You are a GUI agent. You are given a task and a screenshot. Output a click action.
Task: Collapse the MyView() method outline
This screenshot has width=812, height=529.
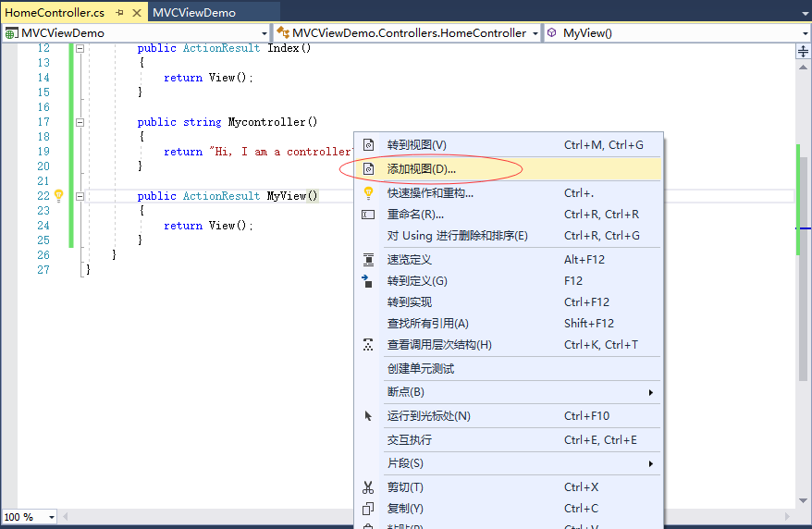(x=80, y=196)
